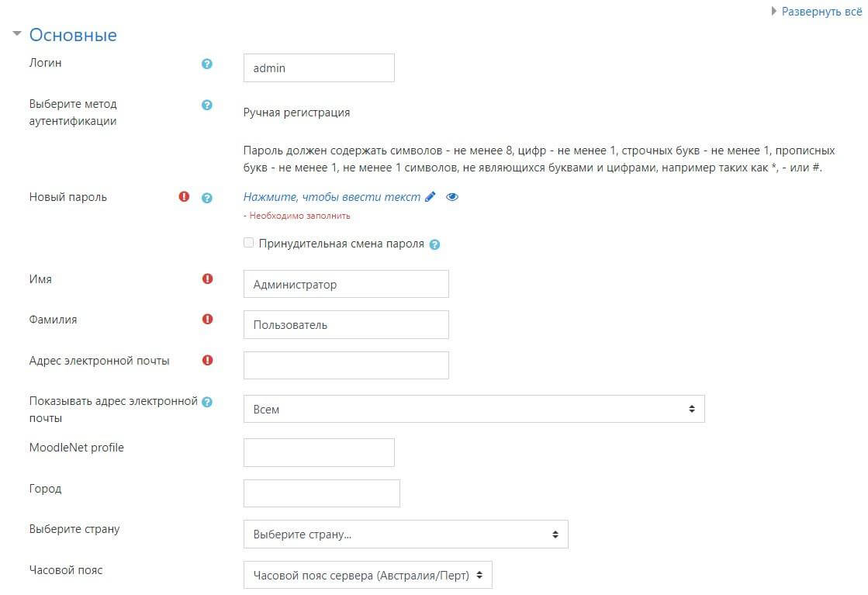Open the Часовой пояс сервера dropdown

coord(368,575)
